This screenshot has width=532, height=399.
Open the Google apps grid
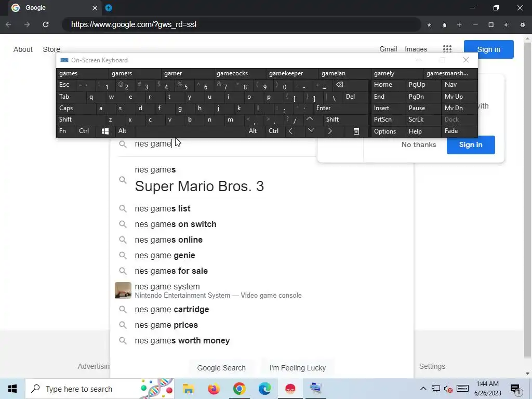pos(447,49)
